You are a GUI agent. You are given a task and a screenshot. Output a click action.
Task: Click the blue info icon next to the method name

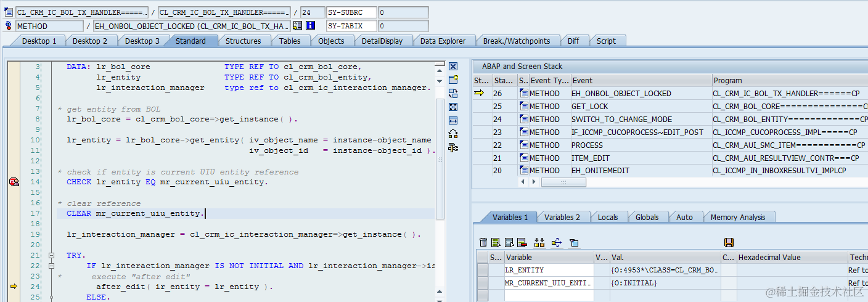coord(311,26)
